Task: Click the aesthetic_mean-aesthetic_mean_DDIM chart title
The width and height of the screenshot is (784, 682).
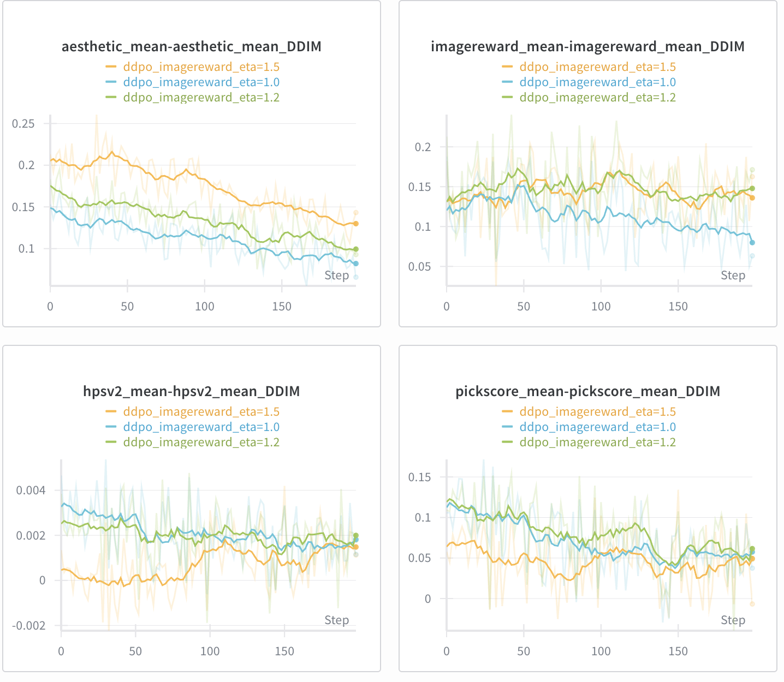Action: 191,47
